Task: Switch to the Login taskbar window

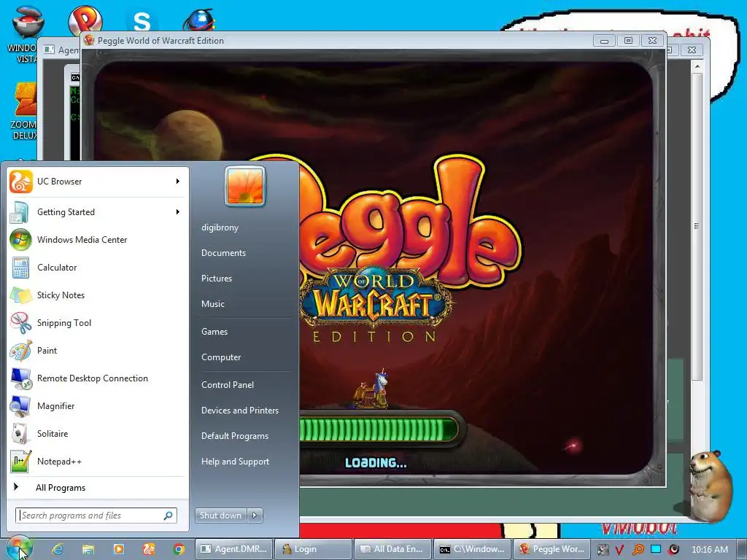Action: (x=313, y=549)
